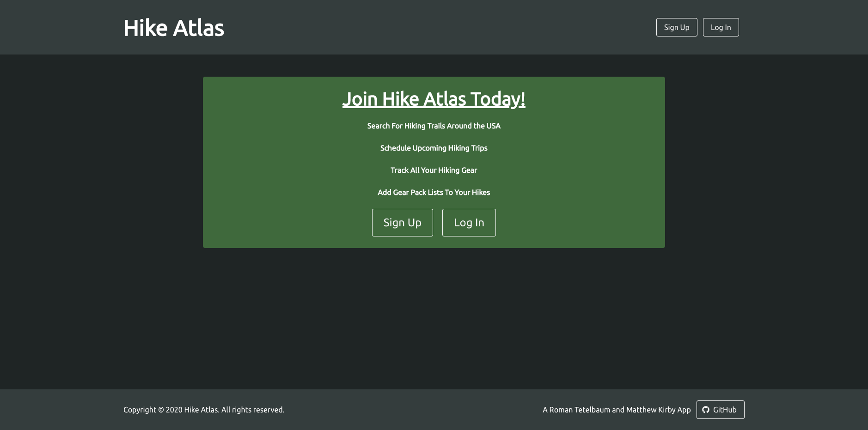The width and height of the screenshot is (868, 430).
Task: Click the large Sign Up button in green card
Action: tap(403, 223)
